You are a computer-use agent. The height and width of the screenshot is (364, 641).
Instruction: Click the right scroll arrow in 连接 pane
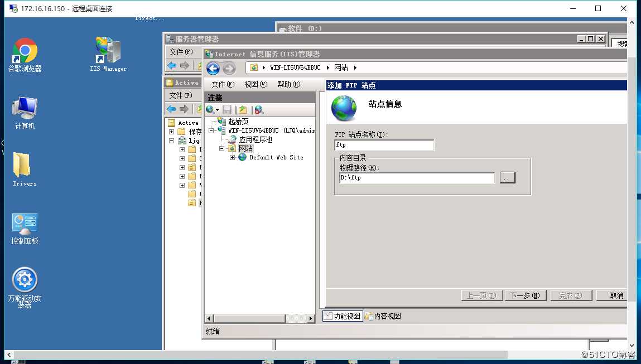click(x=311, y=318)
